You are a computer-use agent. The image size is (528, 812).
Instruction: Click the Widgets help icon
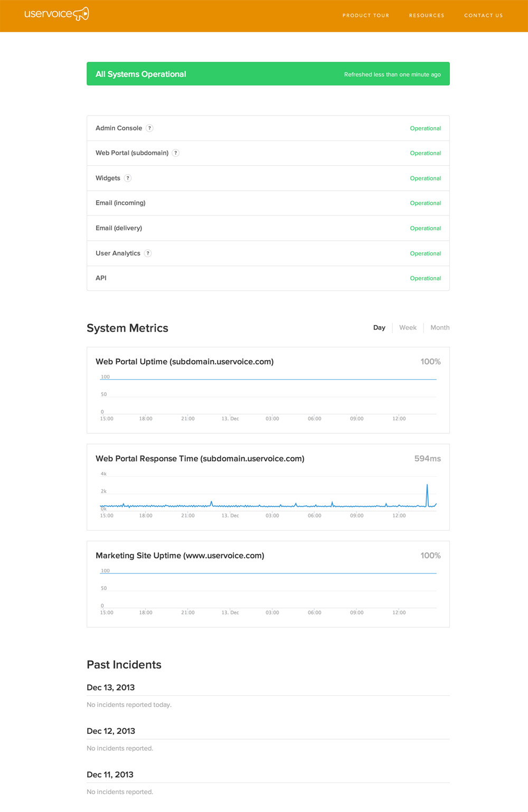[127, 178]
